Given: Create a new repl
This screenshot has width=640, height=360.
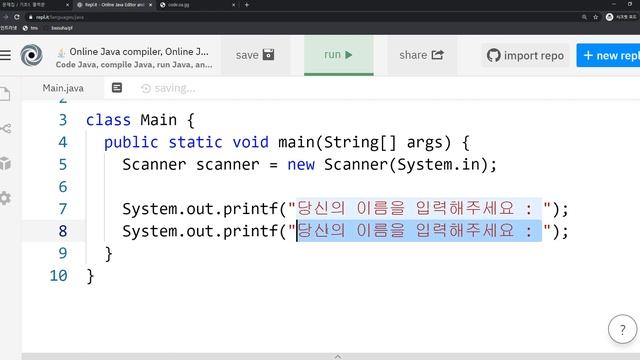Looking at the screenshot, I should tap(609, 56).
